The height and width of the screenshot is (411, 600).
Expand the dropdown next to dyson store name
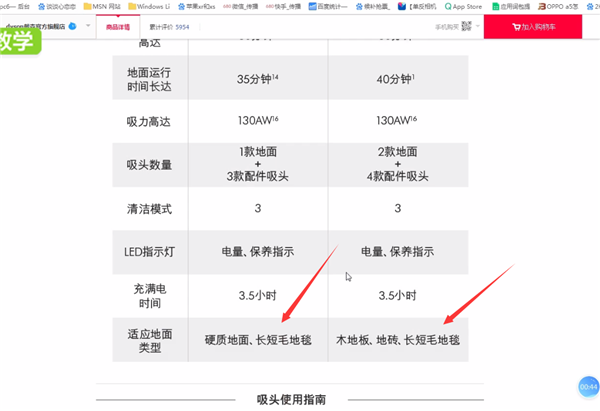point(88,26)
